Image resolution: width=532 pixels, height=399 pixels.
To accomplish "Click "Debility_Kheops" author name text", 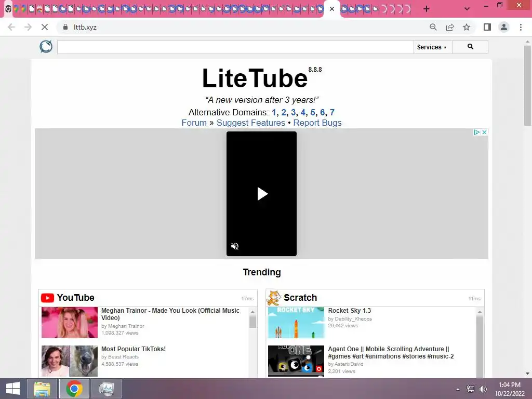I will [x=353, y=319].
